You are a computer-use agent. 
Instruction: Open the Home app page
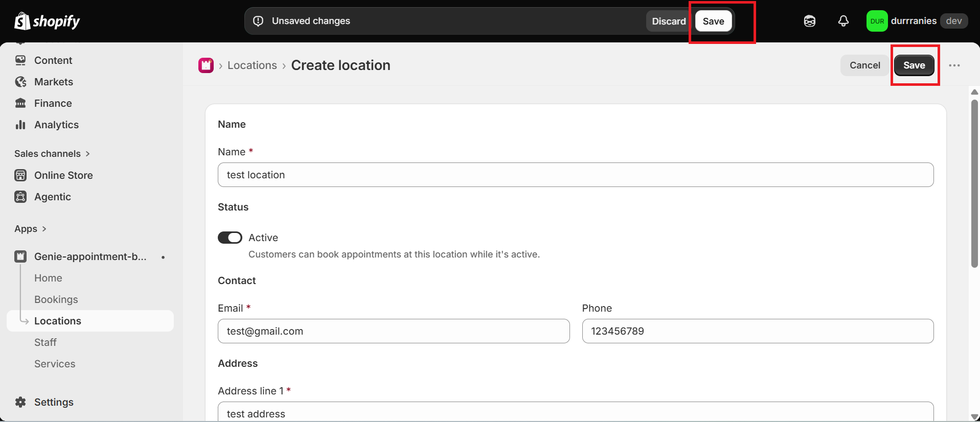pos(48,278)
